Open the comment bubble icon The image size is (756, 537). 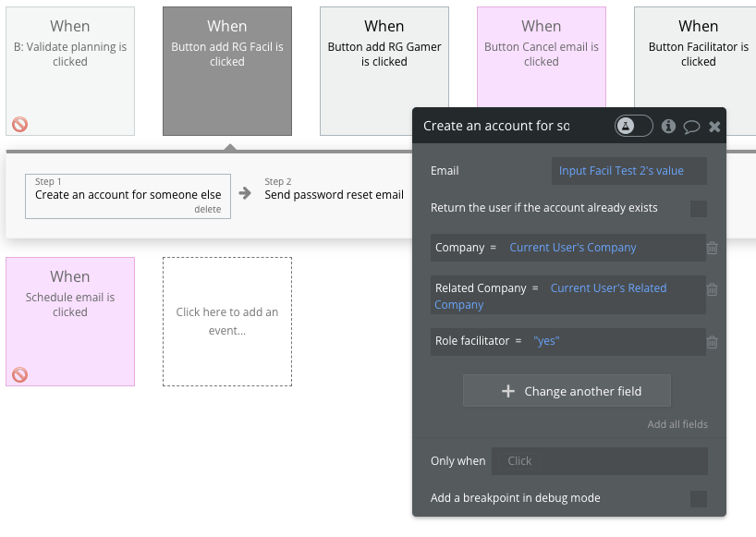click(691, 128)
